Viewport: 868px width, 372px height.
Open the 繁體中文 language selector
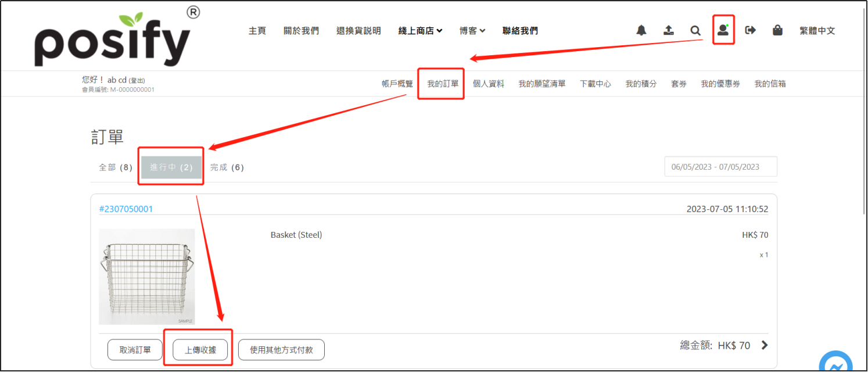[817, 31]
